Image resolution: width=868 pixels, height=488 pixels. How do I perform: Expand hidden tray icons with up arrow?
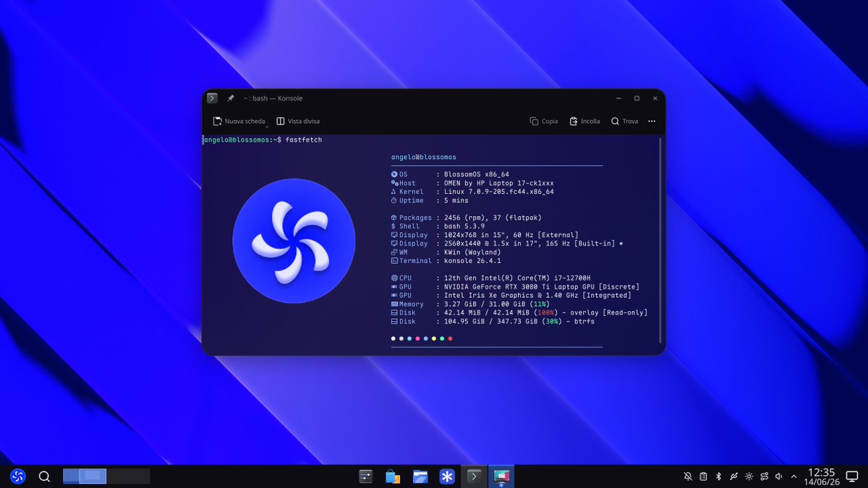(x=794, y=476)
